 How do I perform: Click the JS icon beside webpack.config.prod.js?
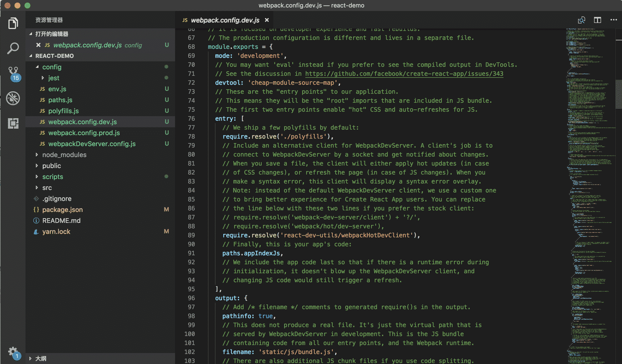coord(42,133)
